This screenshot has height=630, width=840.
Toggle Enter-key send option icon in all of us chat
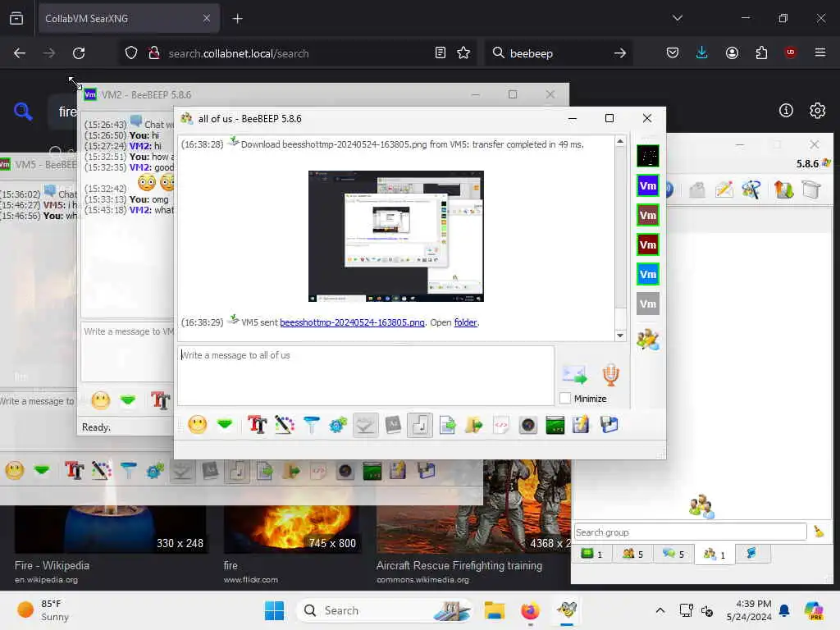tap(419, 425)
